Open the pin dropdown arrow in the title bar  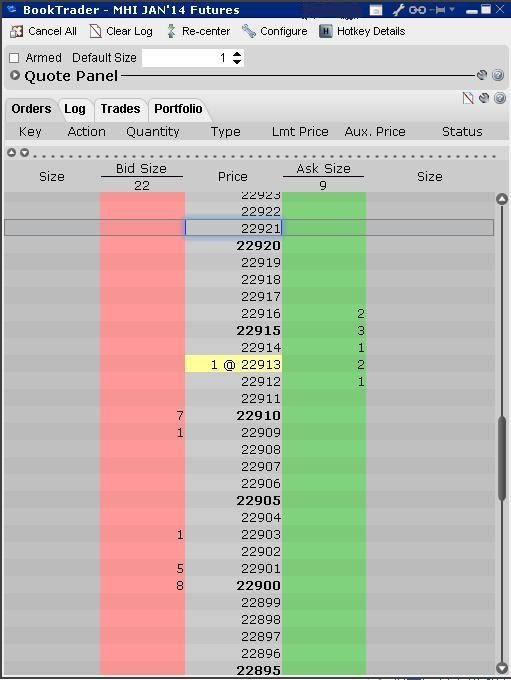pyautogui.click(x=452, y=9)
